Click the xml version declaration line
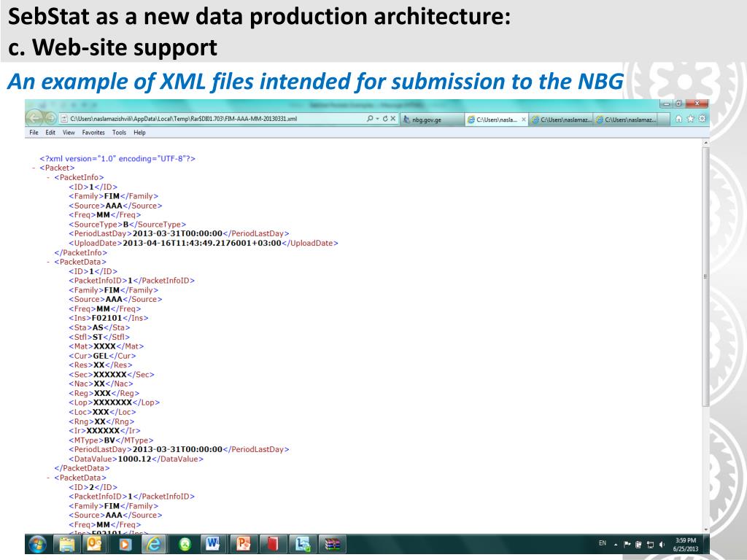This screenshot has width=747, height=560. tap(117, 158)
